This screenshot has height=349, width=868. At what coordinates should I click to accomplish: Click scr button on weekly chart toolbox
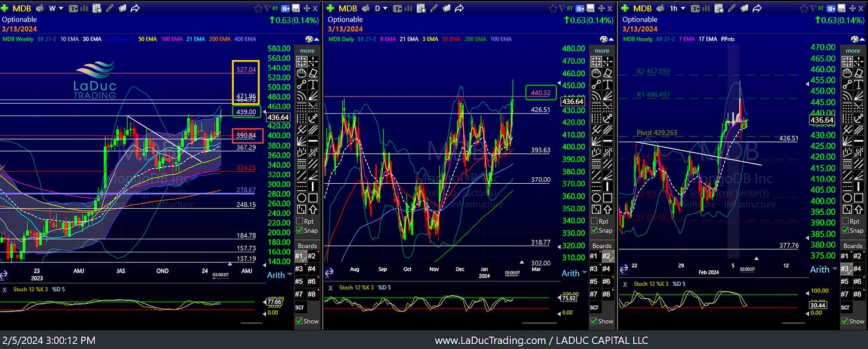click(300, 307)
